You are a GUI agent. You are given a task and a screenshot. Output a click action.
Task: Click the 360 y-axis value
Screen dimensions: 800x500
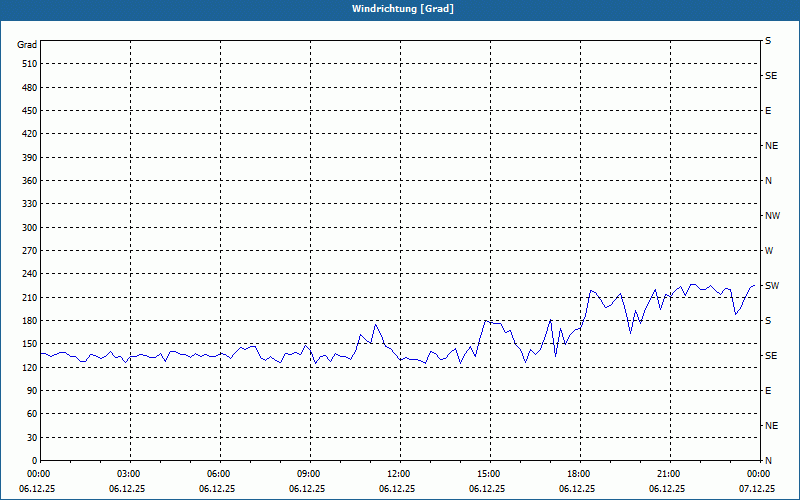30,181
